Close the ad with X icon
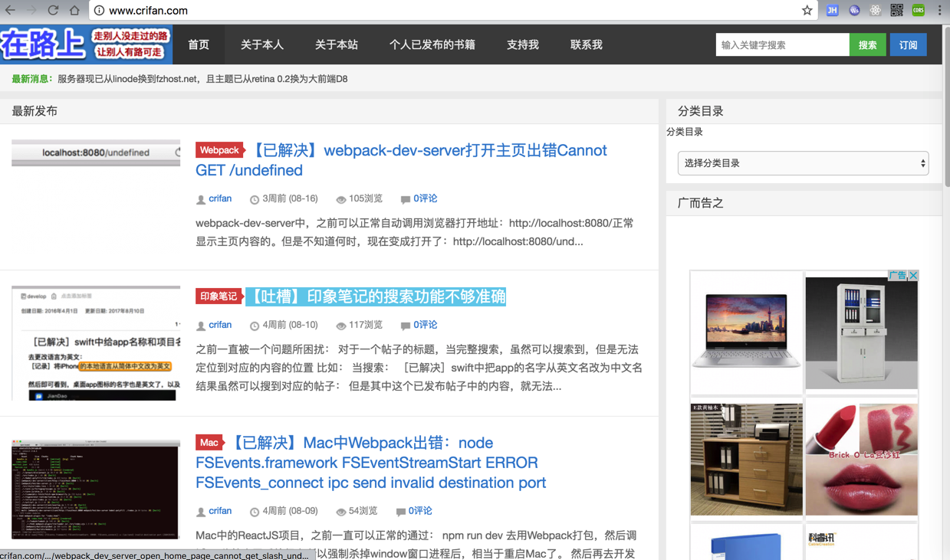Viewport: 950px width, 560px height. tap(913, 276)
